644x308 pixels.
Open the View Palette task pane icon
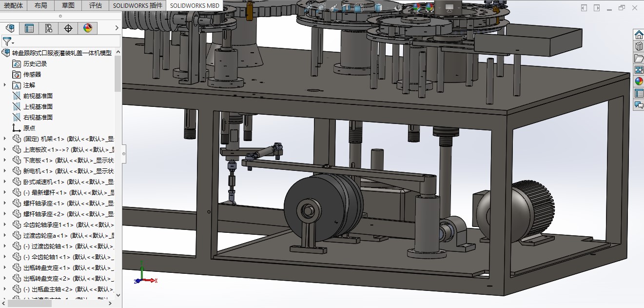[x=639, y=70]
